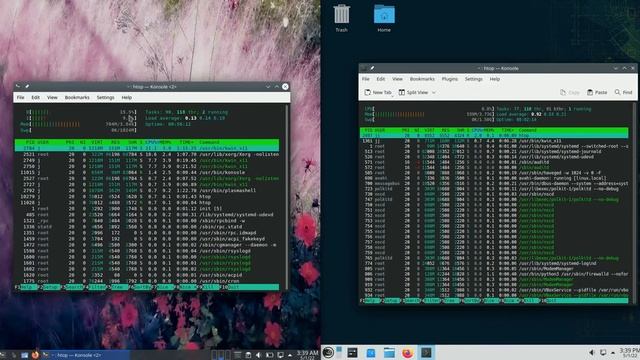Click the Split View icon in right Konsole
This screenshot has height=360, width=640.
click(x=402, y=92)
